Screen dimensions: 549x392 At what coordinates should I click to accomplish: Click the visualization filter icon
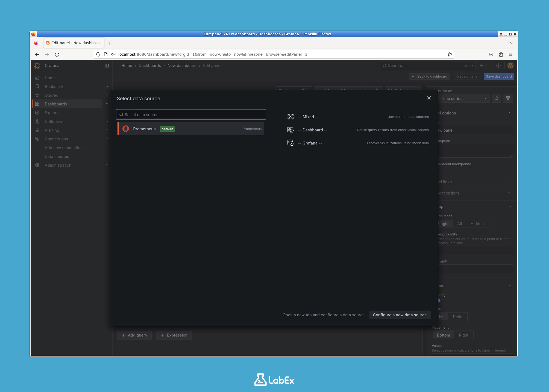[508, 98]
